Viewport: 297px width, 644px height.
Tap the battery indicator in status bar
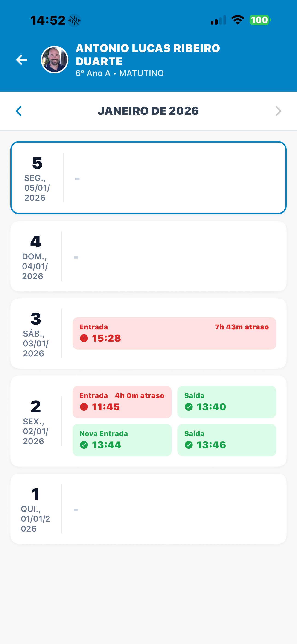(x=260, y=20)
